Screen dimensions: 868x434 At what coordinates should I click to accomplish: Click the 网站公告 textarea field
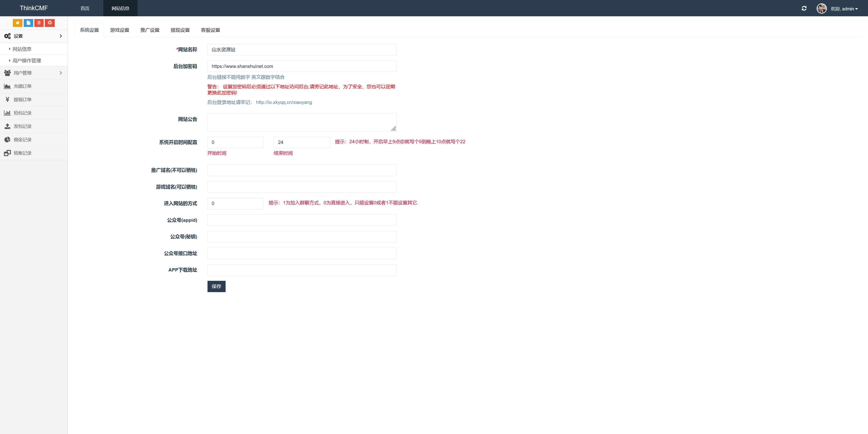[302, 122]
